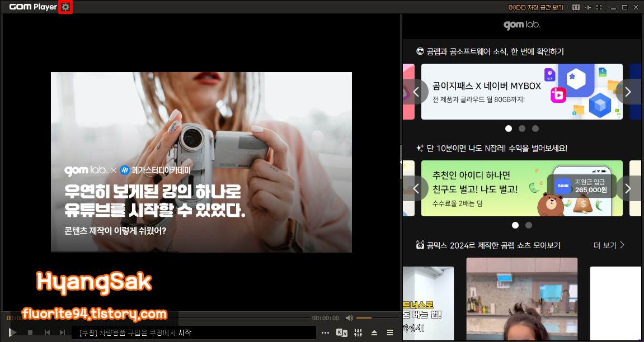Screen dimensions: 644x342
Task: Go to next banner in 곰랩 소식 carousel
Action: (x=628, y=92)
